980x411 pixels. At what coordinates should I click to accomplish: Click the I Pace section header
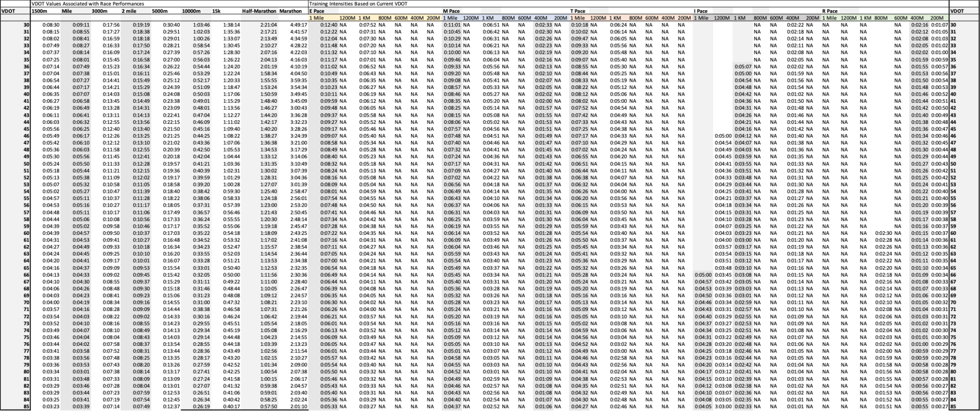(x=701, y=11)
